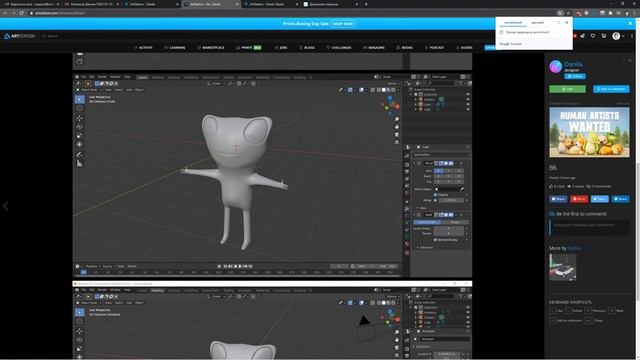This screenshot has width=640, height=360.
Task: Toggle Cube eye icon in first Blender outliner
Action: 468,104
